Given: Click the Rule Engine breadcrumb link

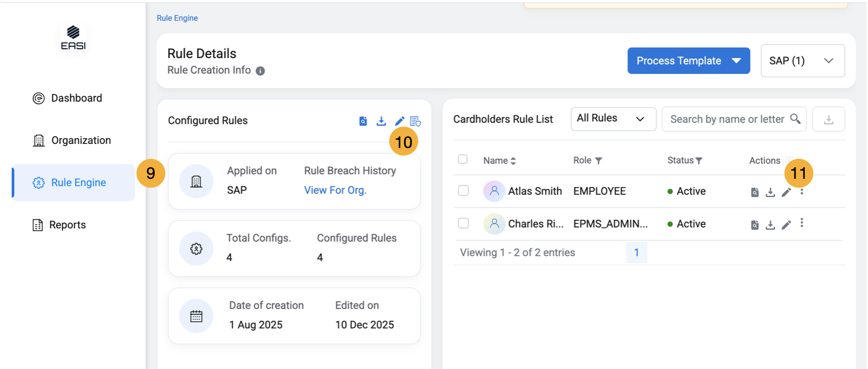Looking at the screenshot, I should point(177,18).
